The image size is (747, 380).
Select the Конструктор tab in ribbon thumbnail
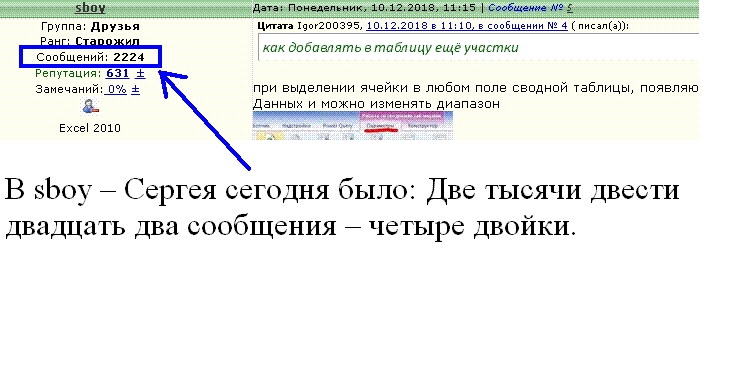tap(423, 126)
